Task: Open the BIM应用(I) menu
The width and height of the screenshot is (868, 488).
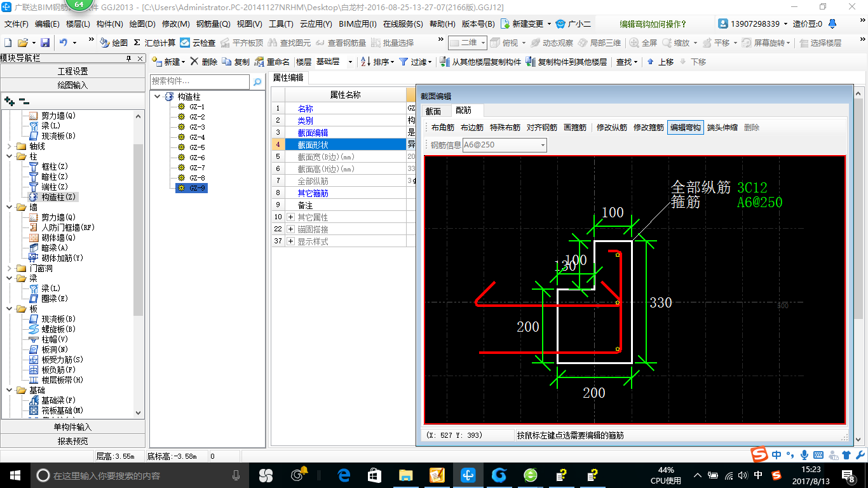Action: click(358, 24)
